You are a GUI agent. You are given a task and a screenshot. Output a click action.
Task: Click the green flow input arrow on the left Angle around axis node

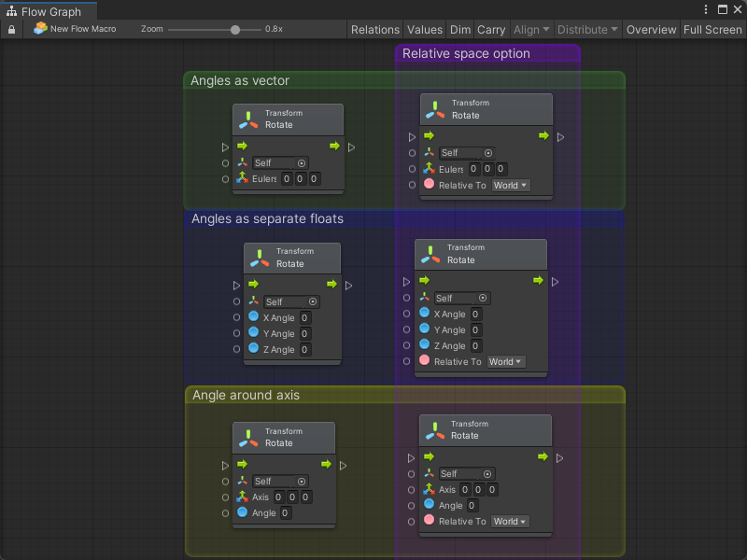click(241, 465)
